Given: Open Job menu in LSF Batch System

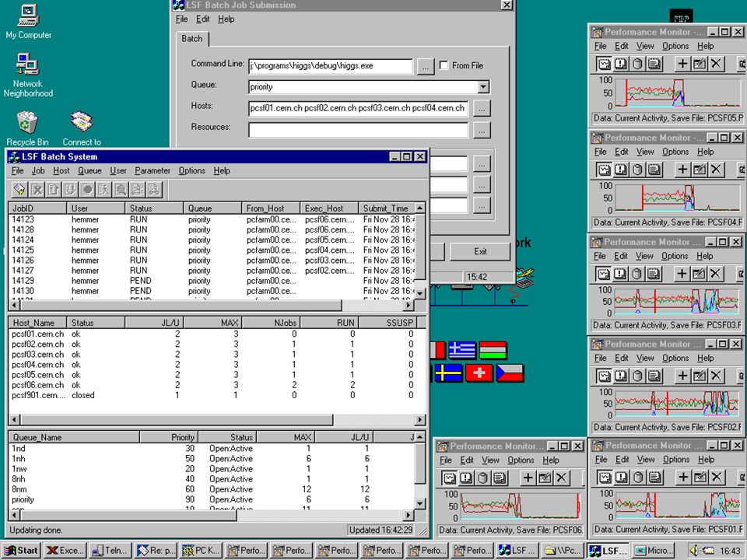Looking at the screenshot, I should pos(38,170).
